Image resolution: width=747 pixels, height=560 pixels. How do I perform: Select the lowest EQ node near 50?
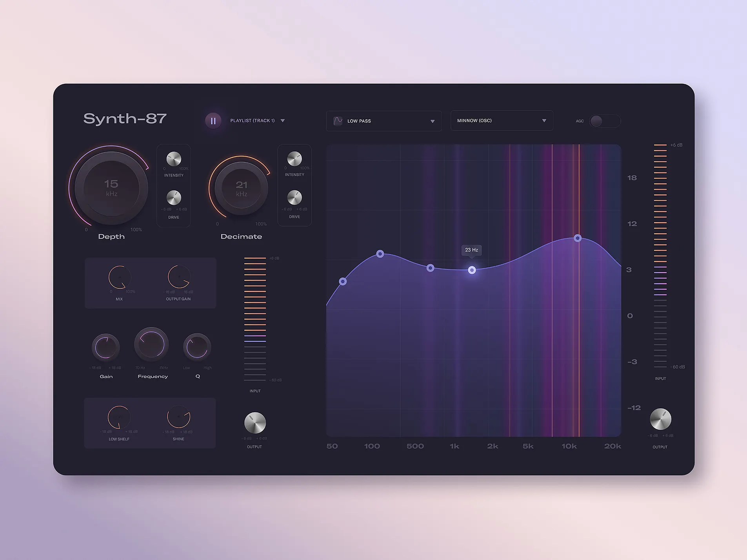(x=343, y=281)
